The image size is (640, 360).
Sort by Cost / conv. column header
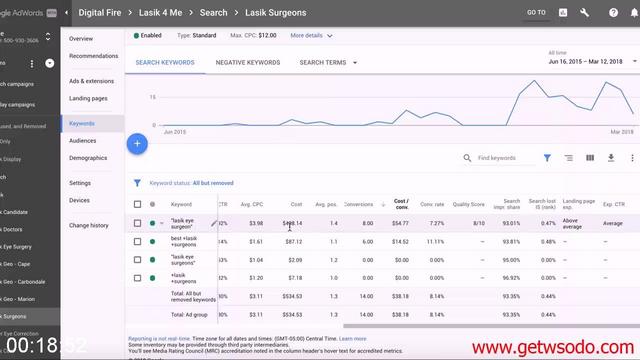click(401, 204)
